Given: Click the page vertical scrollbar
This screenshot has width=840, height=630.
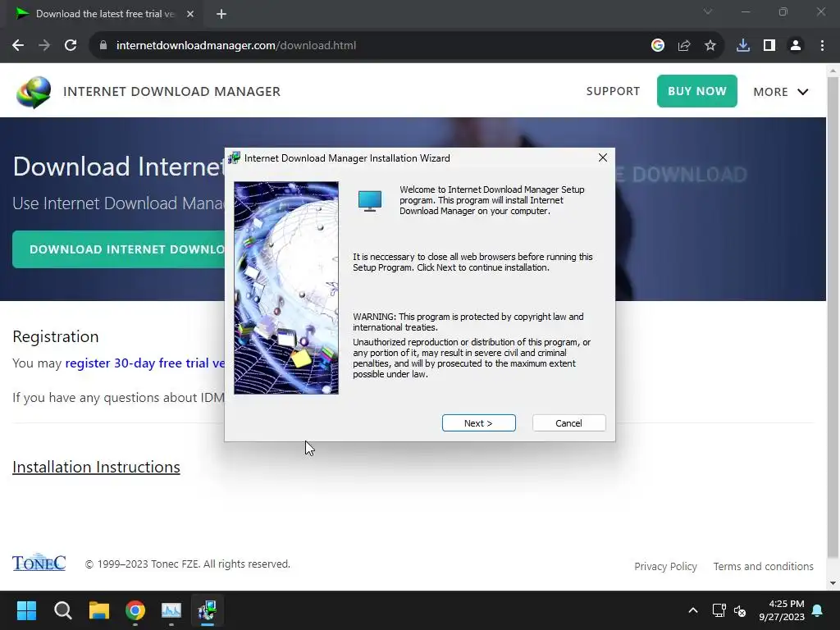Looking at the screenshot, I should click(833, 316).
